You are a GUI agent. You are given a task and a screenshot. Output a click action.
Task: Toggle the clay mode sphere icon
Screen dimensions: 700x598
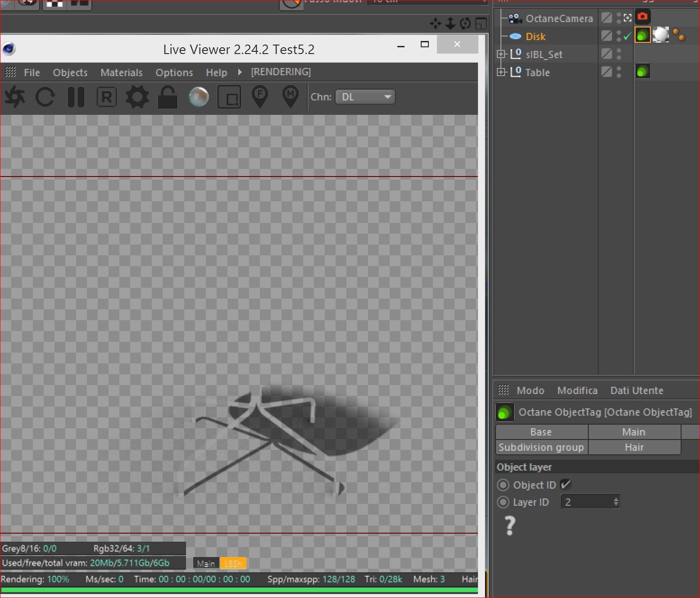[199, 97]
